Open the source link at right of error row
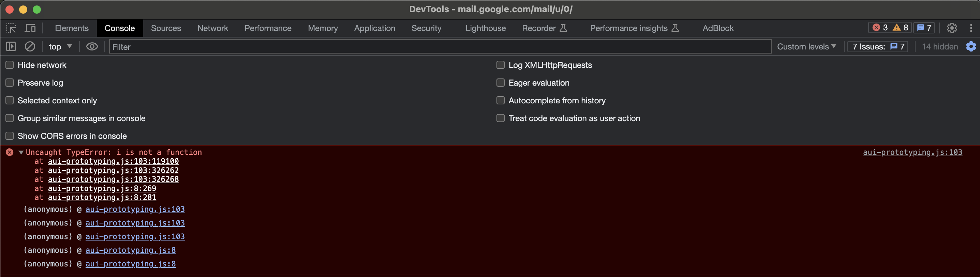This screenshot has width=980, height=277. tap(912, 152)
